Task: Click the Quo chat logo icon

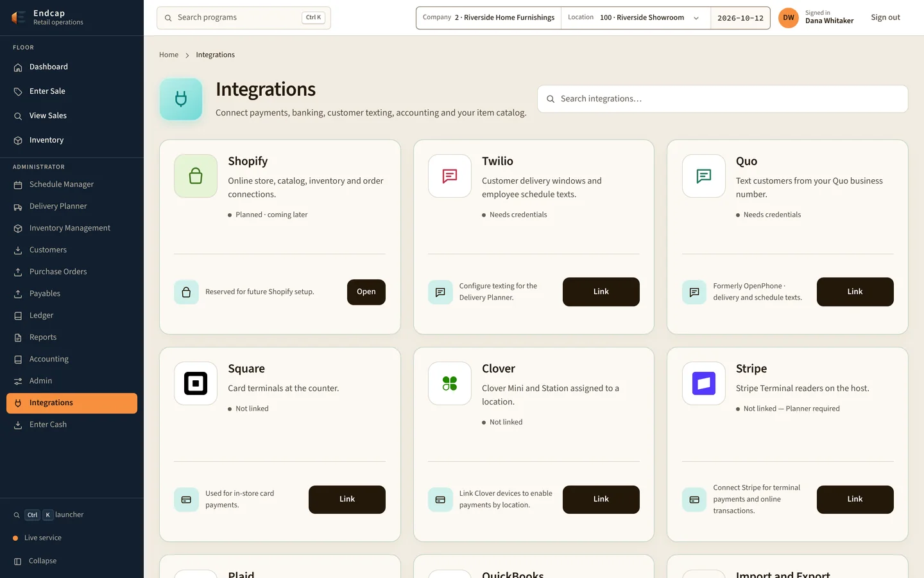Action: (704, 176)
